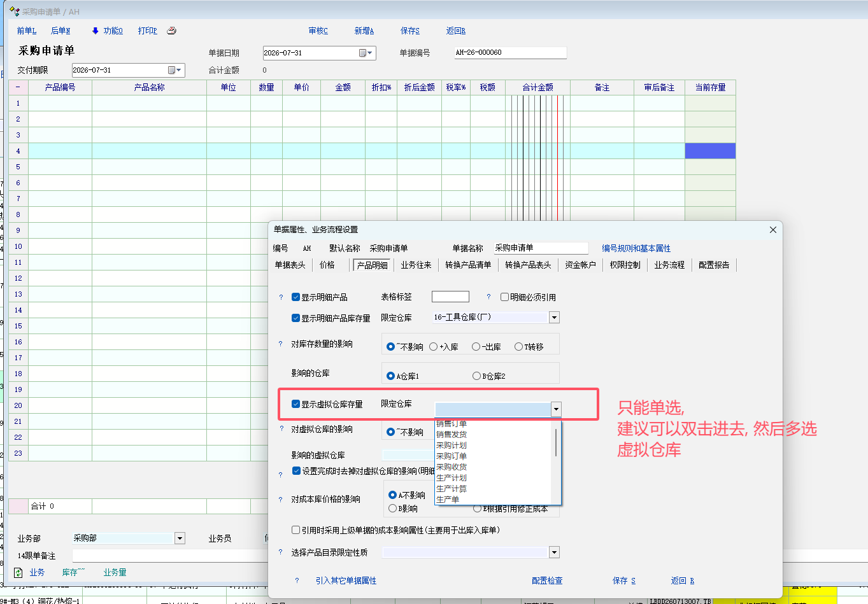Click the minus sign in grid header corner
Screen dimensions: 868x604
[x=18, y=87]
